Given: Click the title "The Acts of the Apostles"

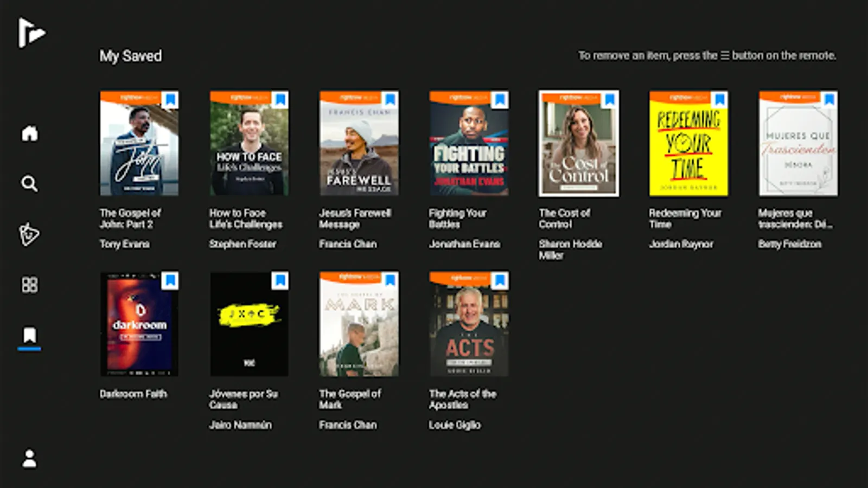Looking at the screenshot, I should click(463, 399).
